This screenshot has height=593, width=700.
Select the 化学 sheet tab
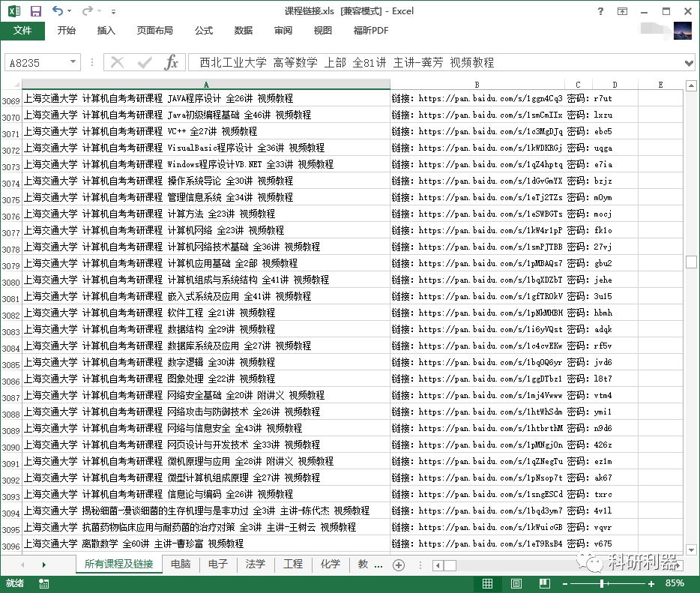coord(331,564)
